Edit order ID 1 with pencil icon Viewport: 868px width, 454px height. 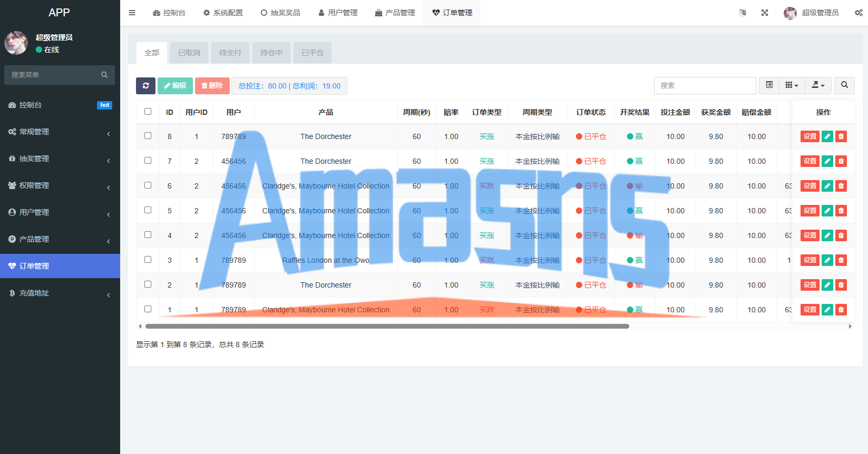[x=827, y=310]
